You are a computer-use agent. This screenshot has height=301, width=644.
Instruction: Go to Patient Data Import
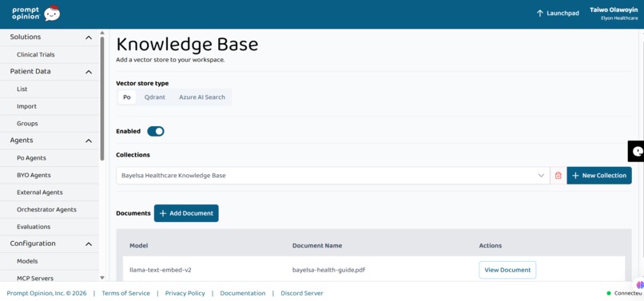(26, 106)
